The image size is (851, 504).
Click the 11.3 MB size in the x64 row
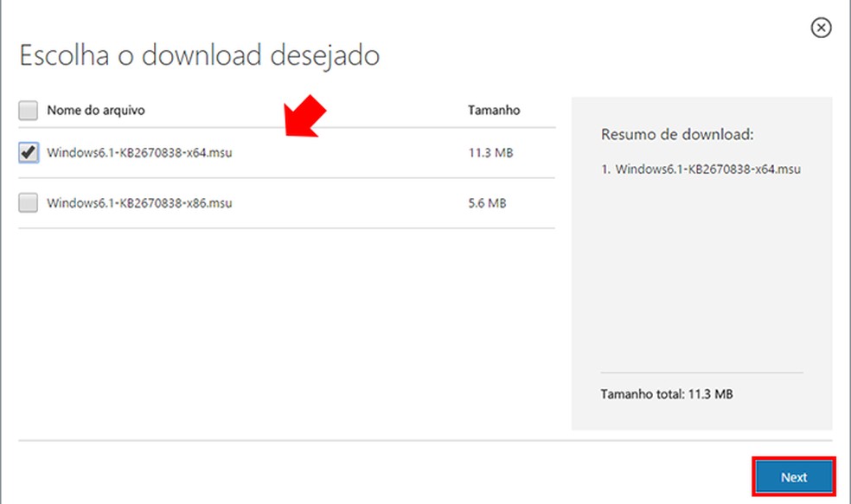[x=490, y=153]
